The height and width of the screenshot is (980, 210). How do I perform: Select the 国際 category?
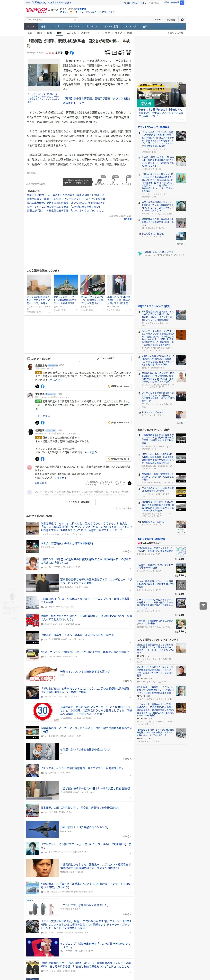49,33
